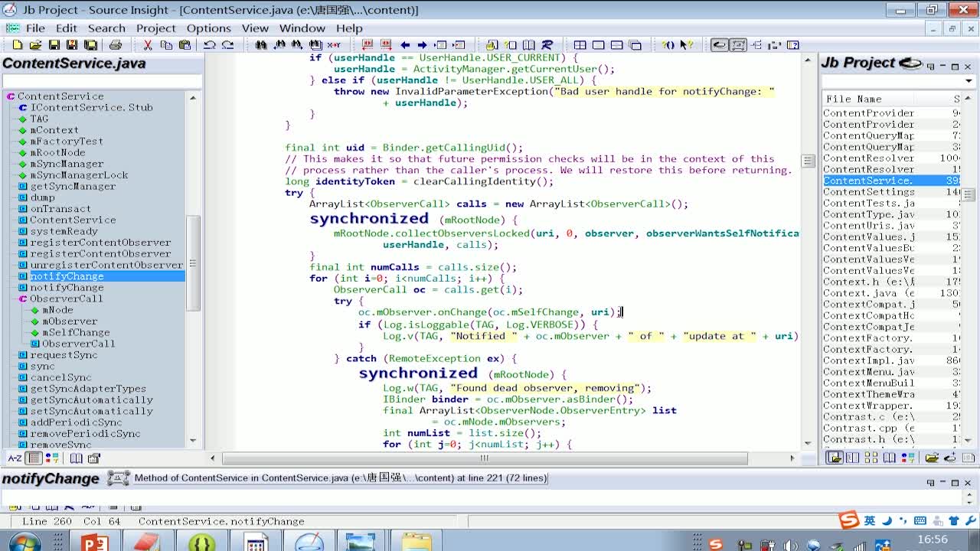Click the A-Z sort symbols button
The image size is (980, 551).
tap(15, 458)
